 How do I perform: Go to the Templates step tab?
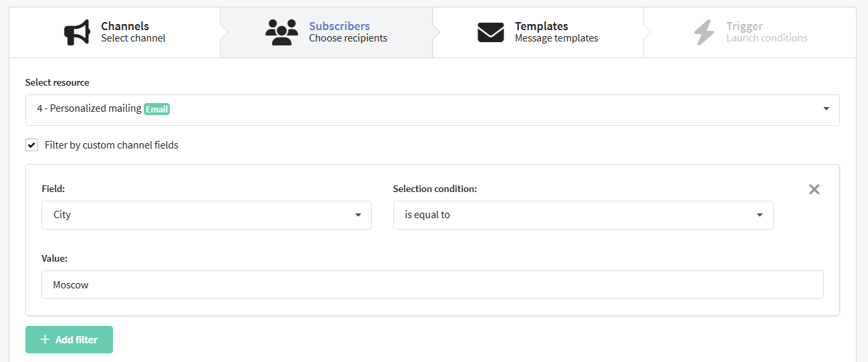538,32
